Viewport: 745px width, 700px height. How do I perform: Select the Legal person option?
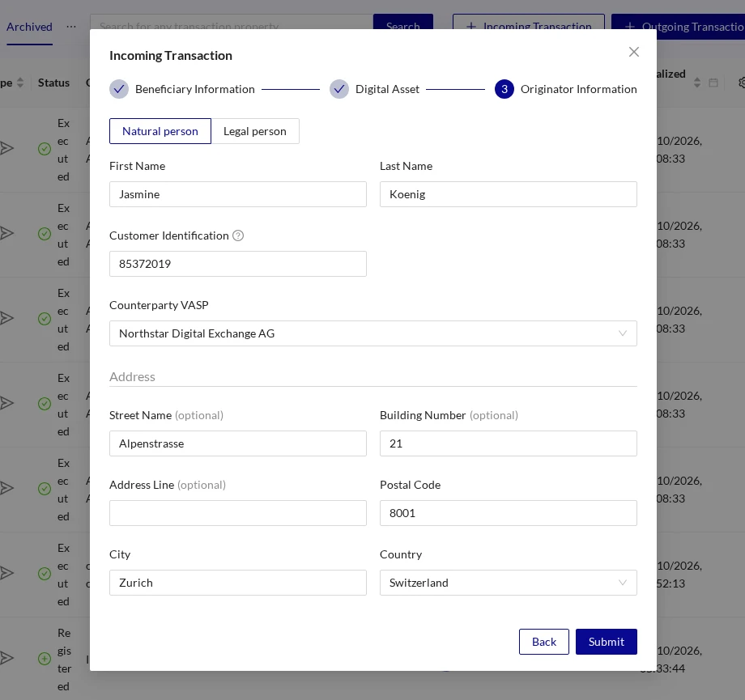[254, 131]
